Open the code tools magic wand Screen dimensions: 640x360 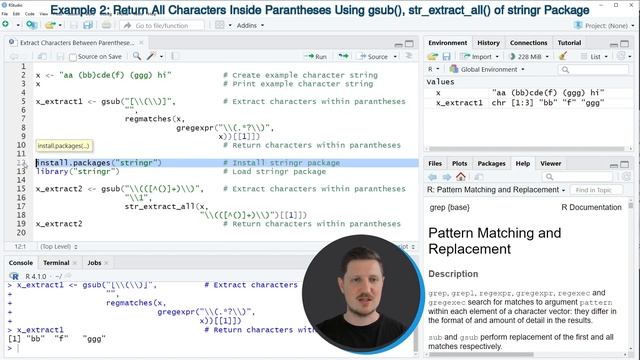point(151,56)
